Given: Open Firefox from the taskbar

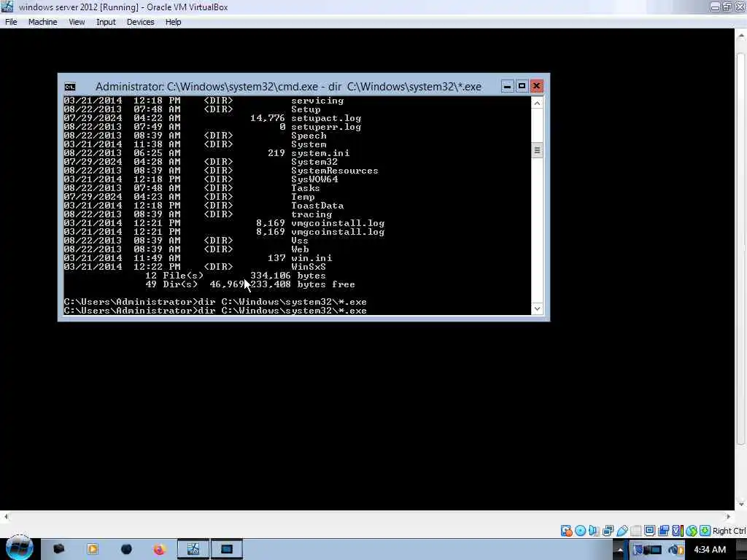Looking at the screenshot, I should 159,550.
